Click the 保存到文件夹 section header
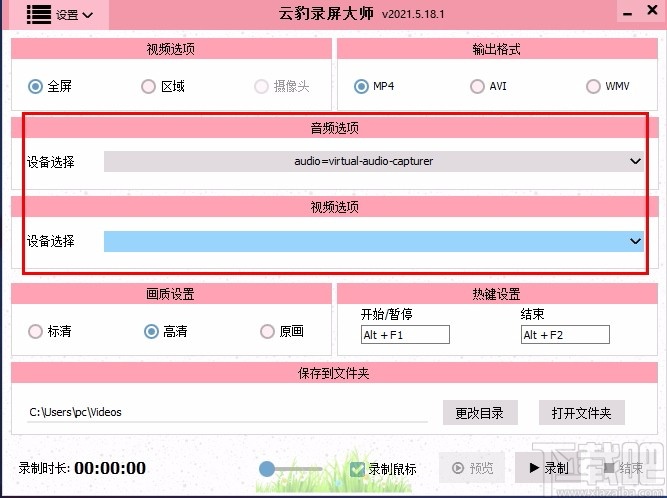Screen dimensions: 667x498 334,373
